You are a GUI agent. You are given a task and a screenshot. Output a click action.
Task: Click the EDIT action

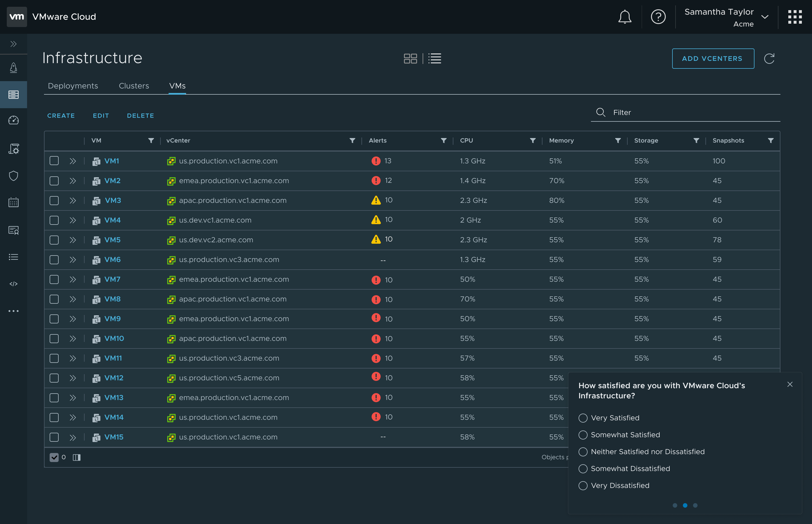[101, 116]
